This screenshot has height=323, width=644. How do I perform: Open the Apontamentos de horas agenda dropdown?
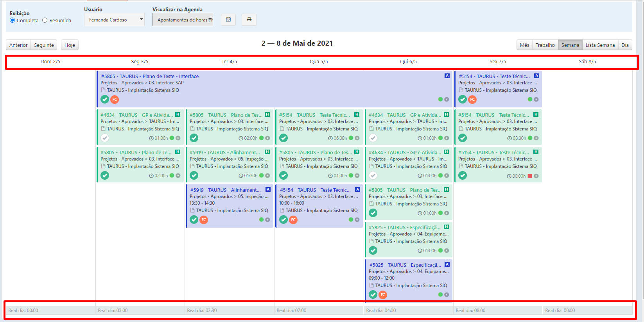pyautogui.click(x=183, y=20)
